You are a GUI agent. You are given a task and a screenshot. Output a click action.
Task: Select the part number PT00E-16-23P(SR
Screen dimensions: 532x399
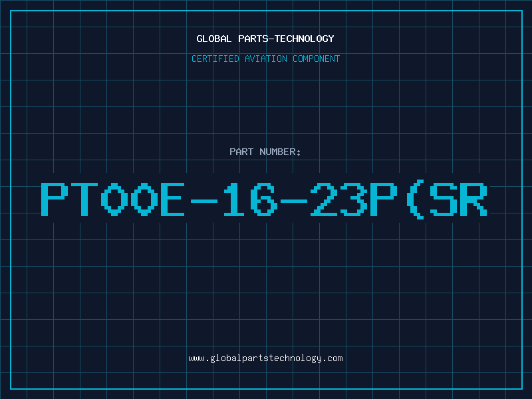click(x=264, y=199)
